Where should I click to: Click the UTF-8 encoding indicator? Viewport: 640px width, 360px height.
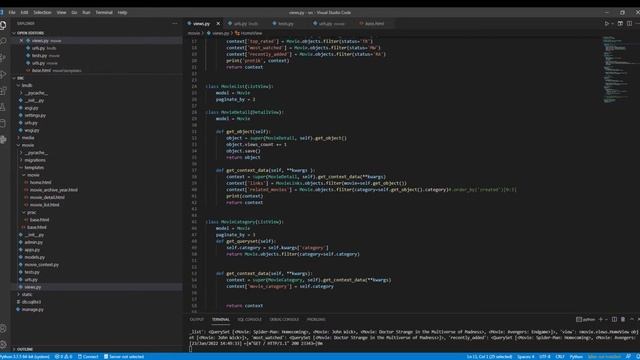pyautogui.click(x=545, y=357)
